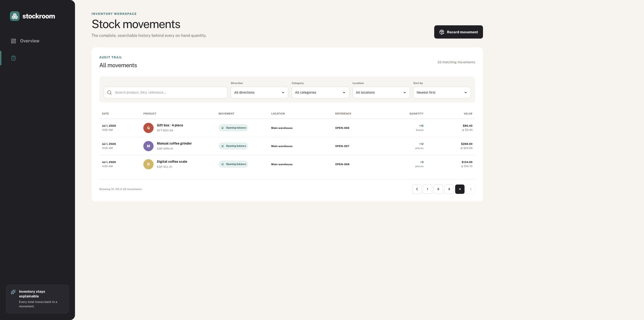The width and height of the screenshot is (644, 320).
Task: Select the Digital coffee scale product name
Action: click(172, 162)
